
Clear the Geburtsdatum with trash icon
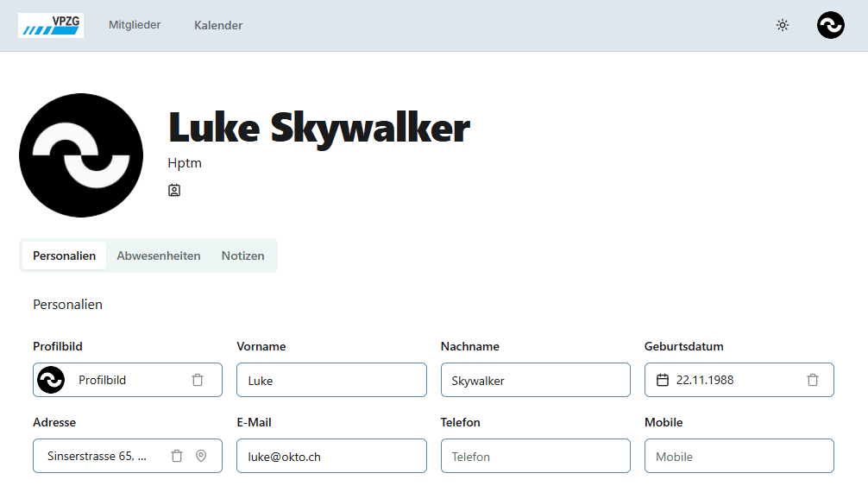pos(813,380)
